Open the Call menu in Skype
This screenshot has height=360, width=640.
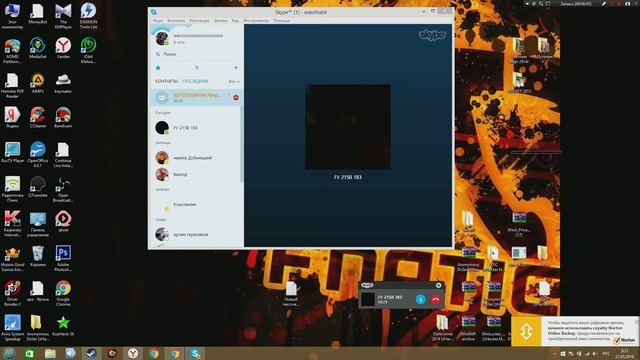[x=220, y=20]
